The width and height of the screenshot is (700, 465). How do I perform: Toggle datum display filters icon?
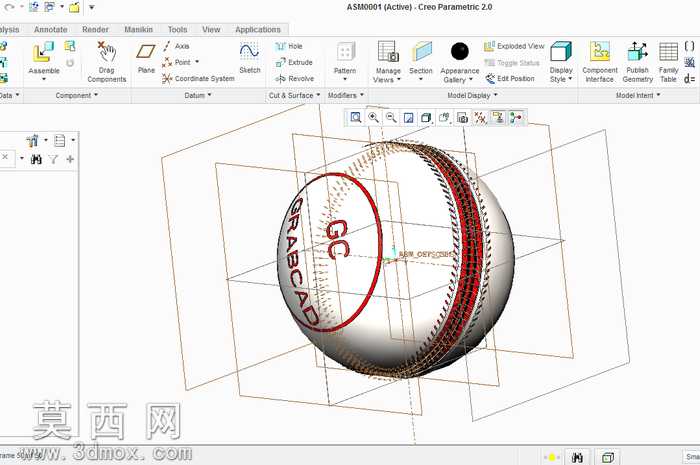[480, 118]
